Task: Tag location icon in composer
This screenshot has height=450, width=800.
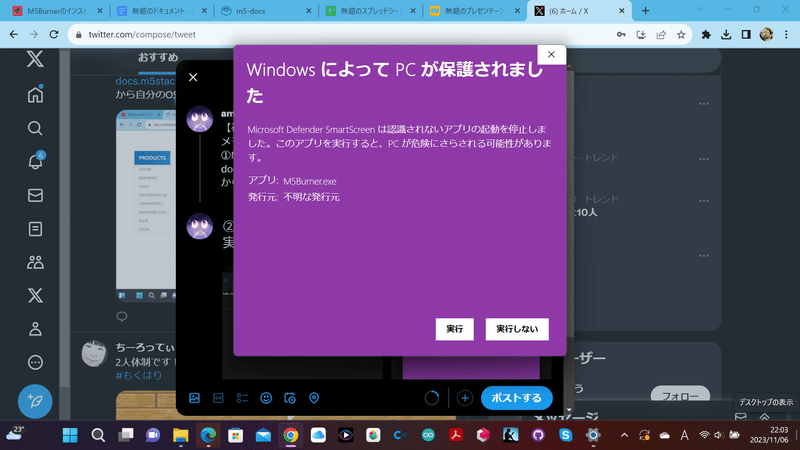Action: [314, 398]
